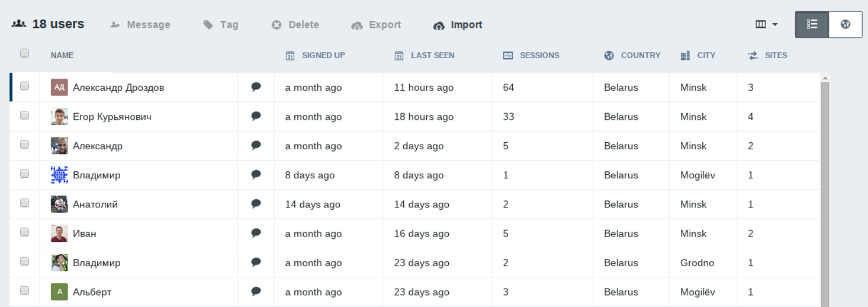Toggle the select-all users checkbox
The height and width of the screenshot is (307, 868).
pyautogui.click(x=24, y=53)
